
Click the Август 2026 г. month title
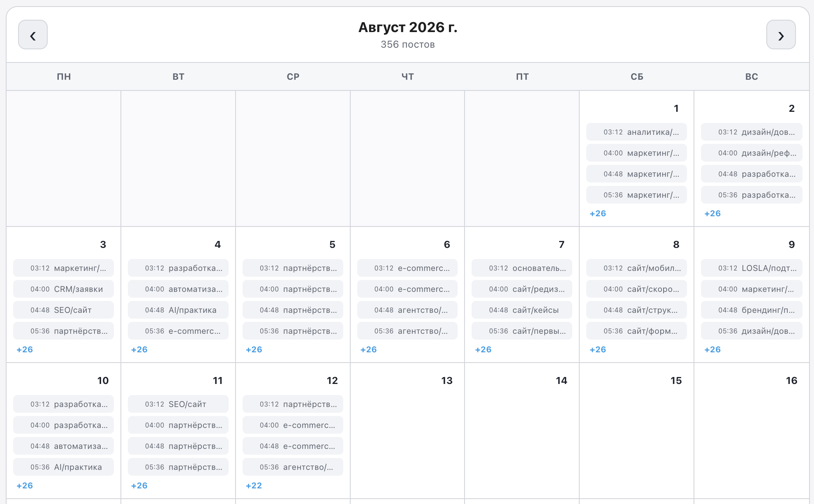408,27
